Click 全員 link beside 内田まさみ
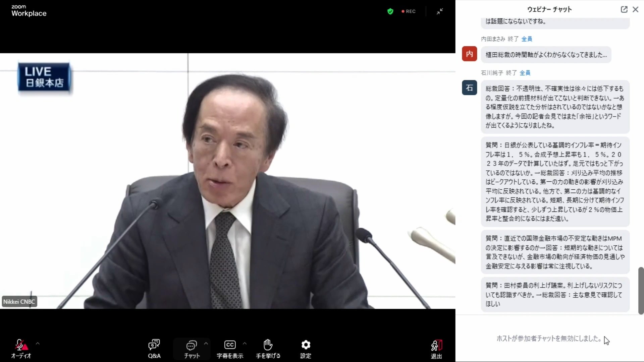This screenshot has width=644, height=362. [527, 39]
